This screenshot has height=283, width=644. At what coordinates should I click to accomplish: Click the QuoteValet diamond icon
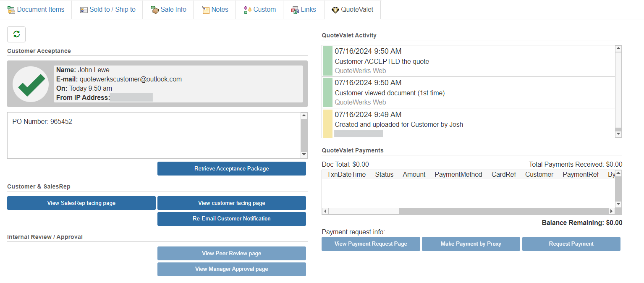[335, 10]
